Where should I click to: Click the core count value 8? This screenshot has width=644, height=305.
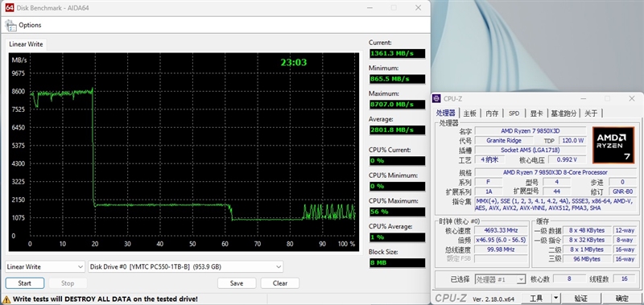pos(569,279)
